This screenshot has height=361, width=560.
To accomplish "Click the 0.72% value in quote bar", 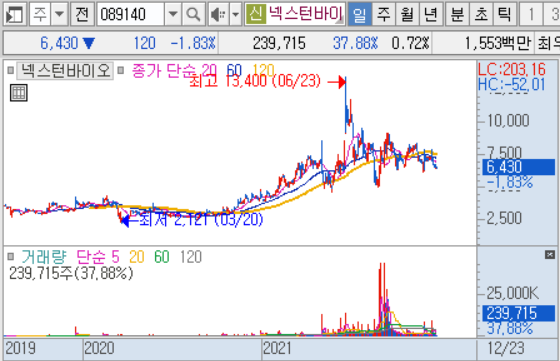I will 410,43.
